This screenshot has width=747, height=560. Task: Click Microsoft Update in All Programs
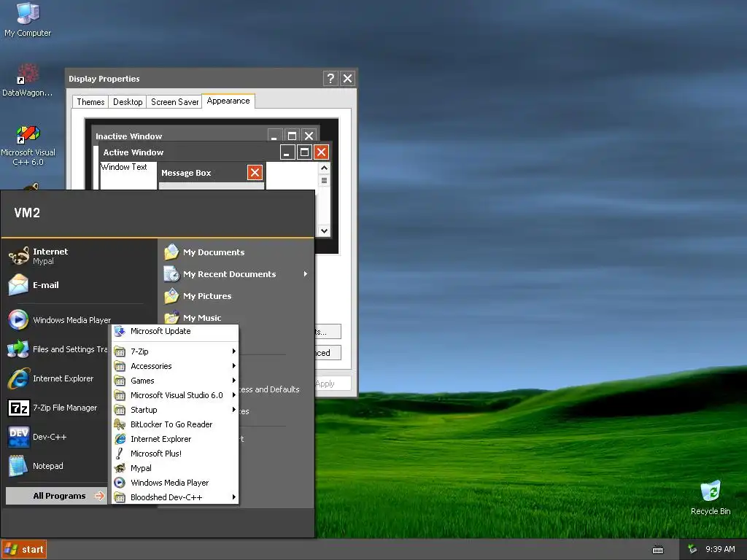pyautogui.click(x=175, y=331)
